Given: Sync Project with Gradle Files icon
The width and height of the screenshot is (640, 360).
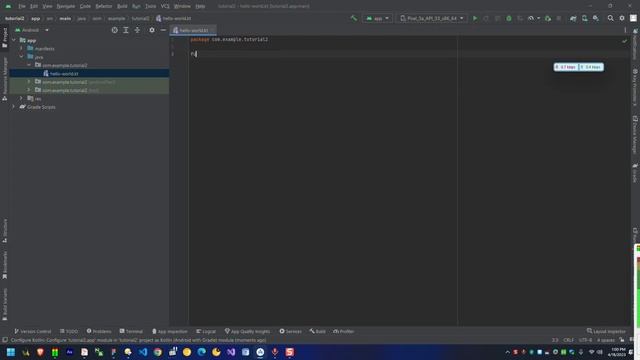Looking at the screenshot, I should click(573, 18).
